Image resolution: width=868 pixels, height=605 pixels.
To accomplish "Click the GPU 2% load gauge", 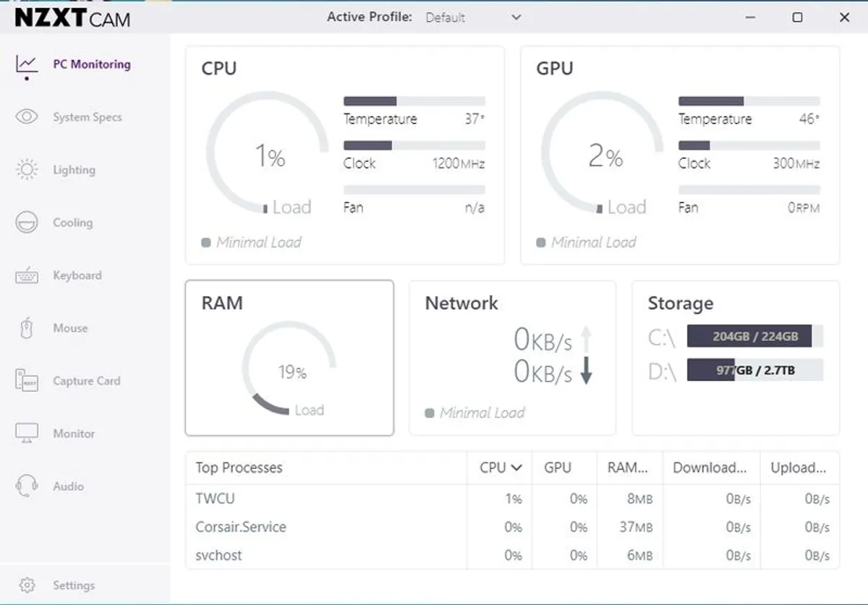I will (x=603, y=153).
